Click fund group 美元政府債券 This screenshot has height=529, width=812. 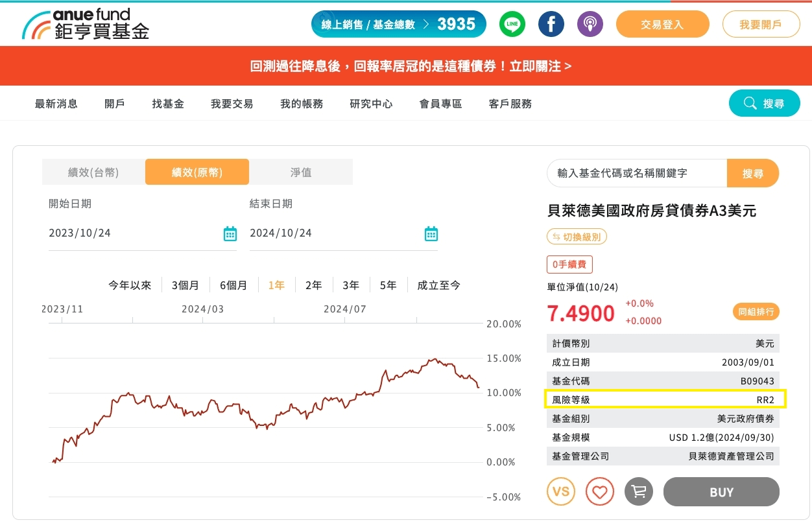pos(746,419)
